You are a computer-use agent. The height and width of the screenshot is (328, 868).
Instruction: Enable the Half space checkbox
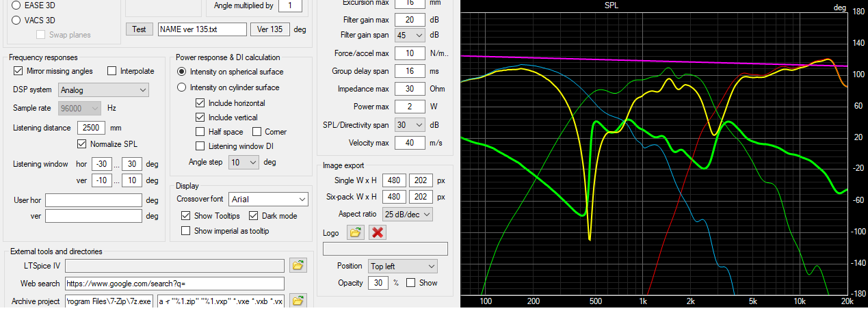click(220, 132)
